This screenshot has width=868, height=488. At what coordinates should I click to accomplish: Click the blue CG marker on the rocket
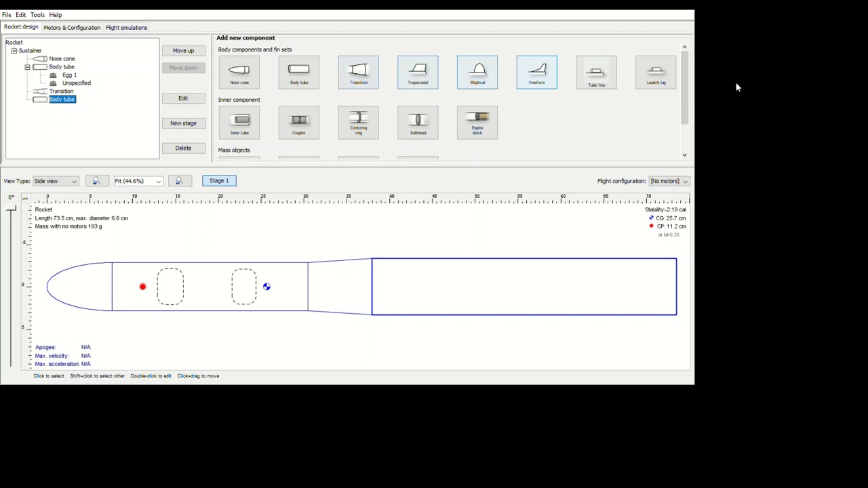click(x=267, y=287)
